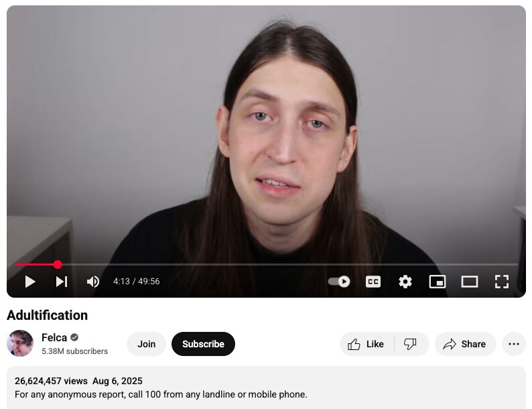Click the Join membership button
532x409 pixels.
[x=146, y=344]
